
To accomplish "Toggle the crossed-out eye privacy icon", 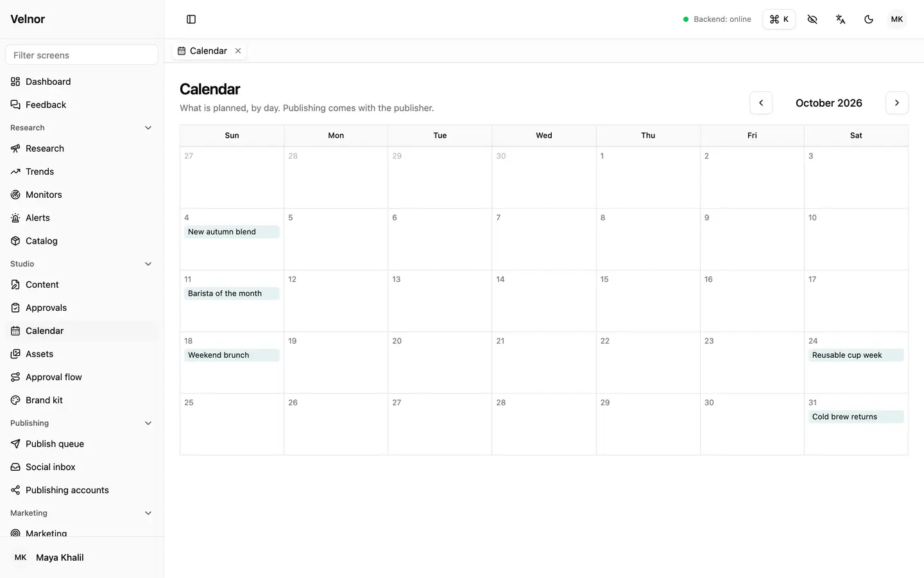I will point(812,19).
